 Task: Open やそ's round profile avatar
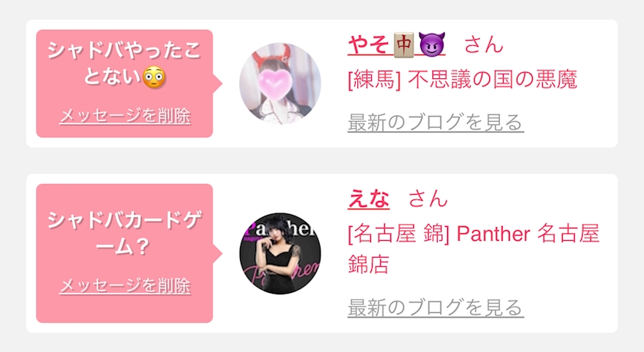280,84
